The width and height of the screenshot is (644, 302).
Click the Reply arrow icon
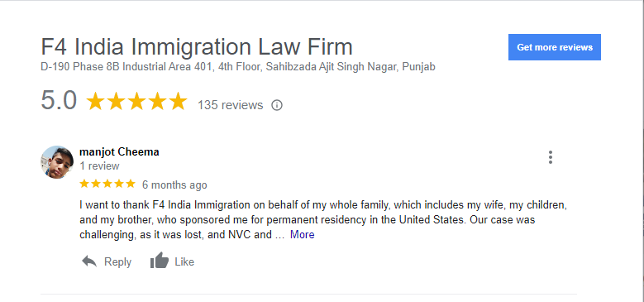89,261
